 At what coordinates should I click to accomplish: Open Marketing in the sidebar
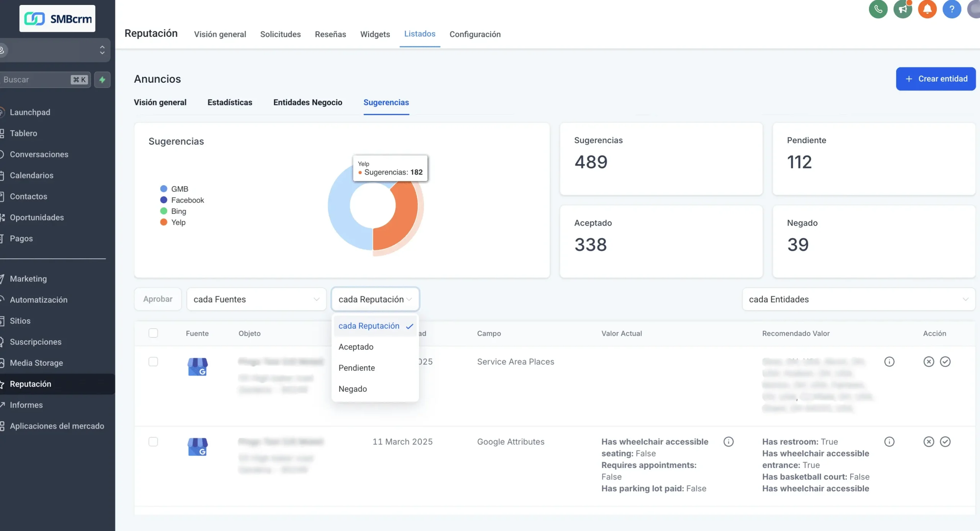click(x=28, y=279)
